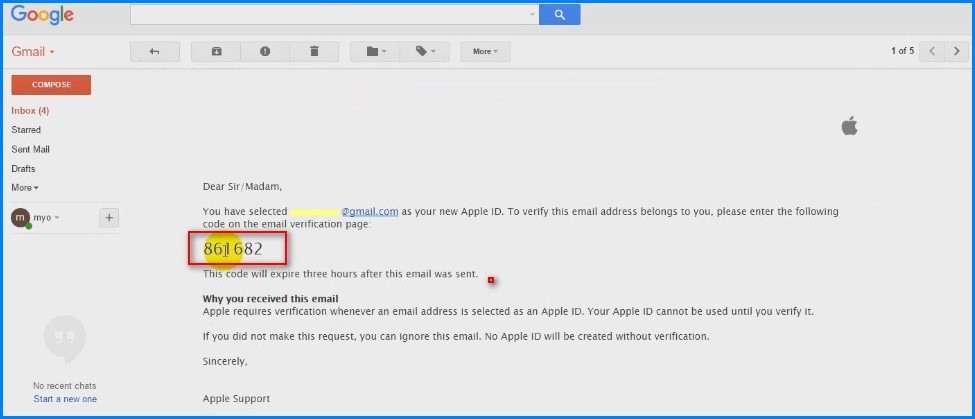Open the More actions toolbar dropdown
The image size is (975, 419).
(485, 52)
